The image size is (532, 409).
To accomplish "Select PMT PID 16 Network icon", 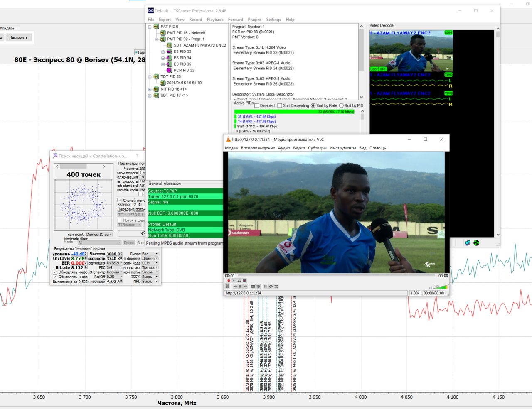I will point(163,33).
